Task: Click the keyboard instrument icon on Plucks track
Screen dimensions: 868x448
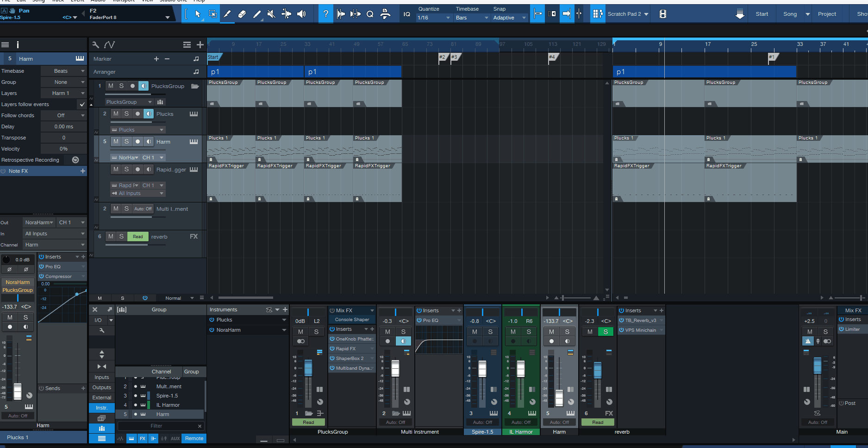Action: pos(194,114)
